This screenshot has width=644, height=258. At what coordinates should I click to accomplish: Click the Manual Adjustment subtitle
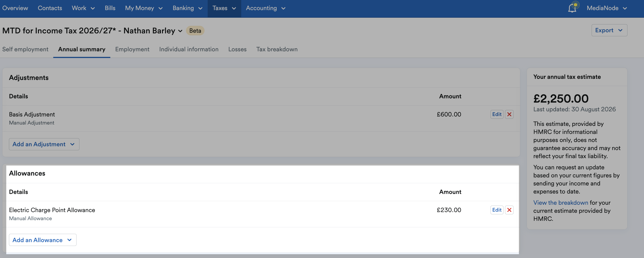(32, 123)
